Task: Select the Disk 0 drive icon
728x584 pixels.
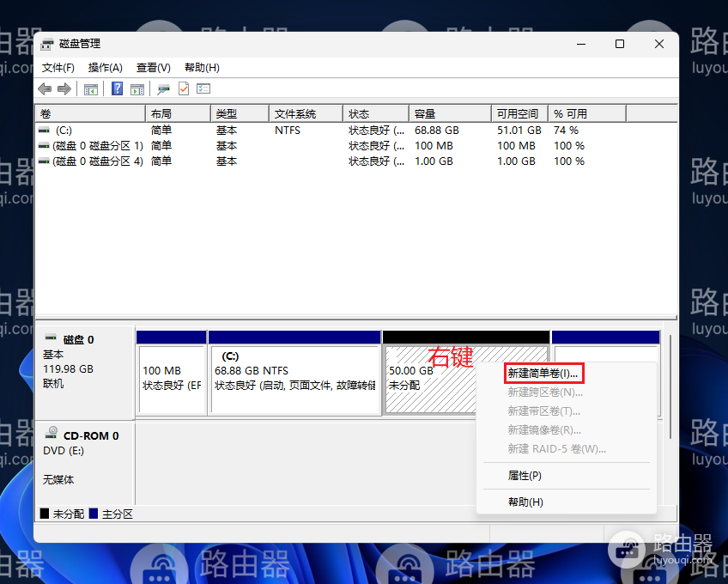Action: [x=51, y=338]
